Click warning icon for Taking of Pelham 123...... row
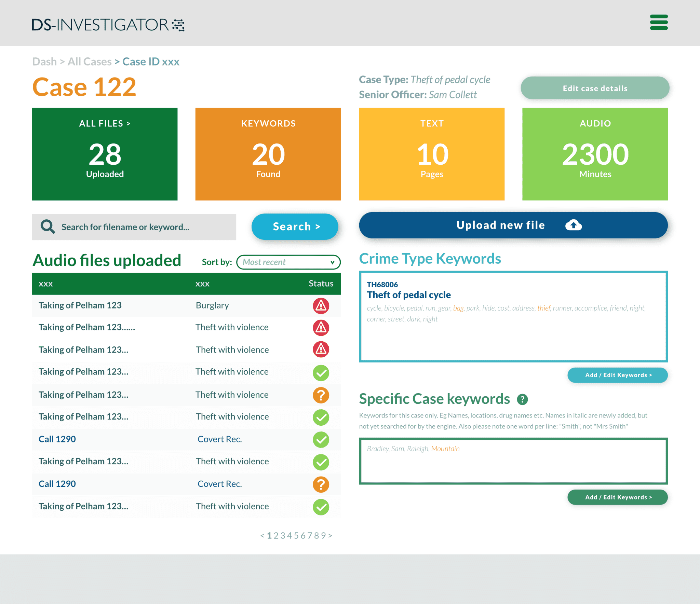Image resolution: width=700 pixels, height=604 pixels. pos(321,328)
